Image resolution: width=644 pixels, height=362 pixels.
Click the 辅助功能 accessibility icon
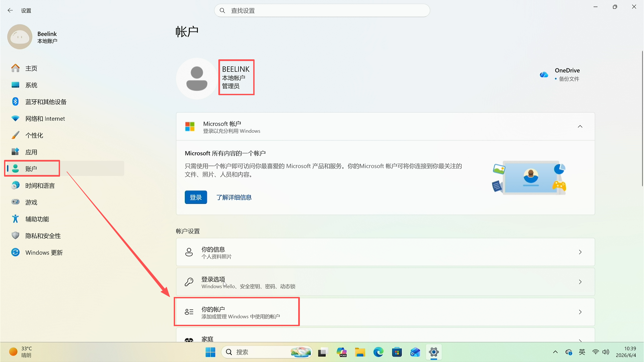tap(15, 219)
